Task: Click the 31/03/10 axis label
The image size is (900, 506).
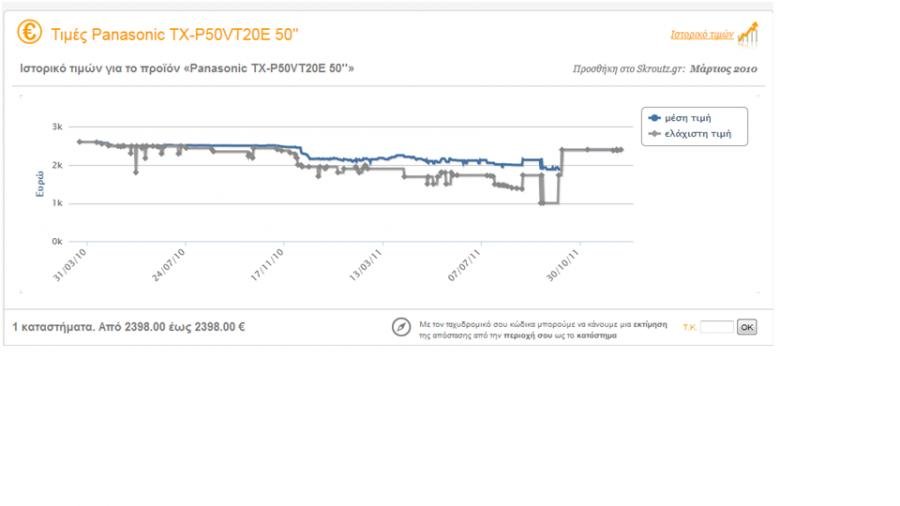Action: [x=70, y=265]
